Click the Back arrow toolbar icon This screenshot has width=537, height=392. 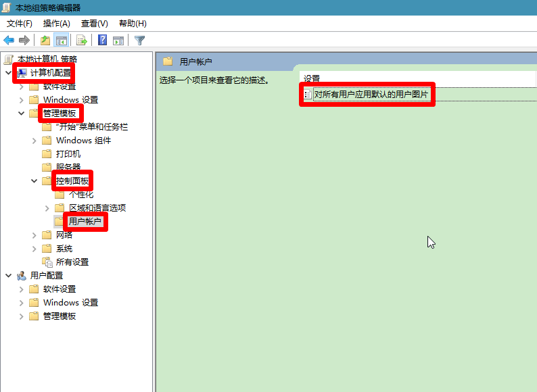(x=9, y=41)
